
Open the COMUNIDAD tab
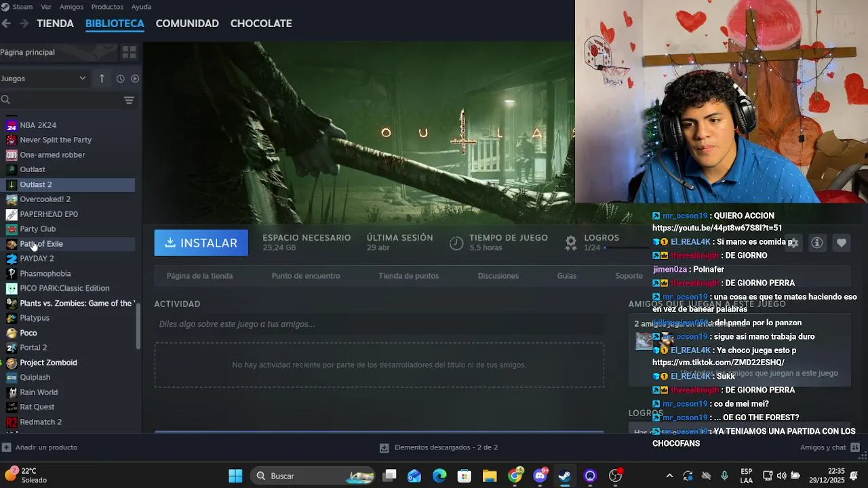tap(187, 23)
